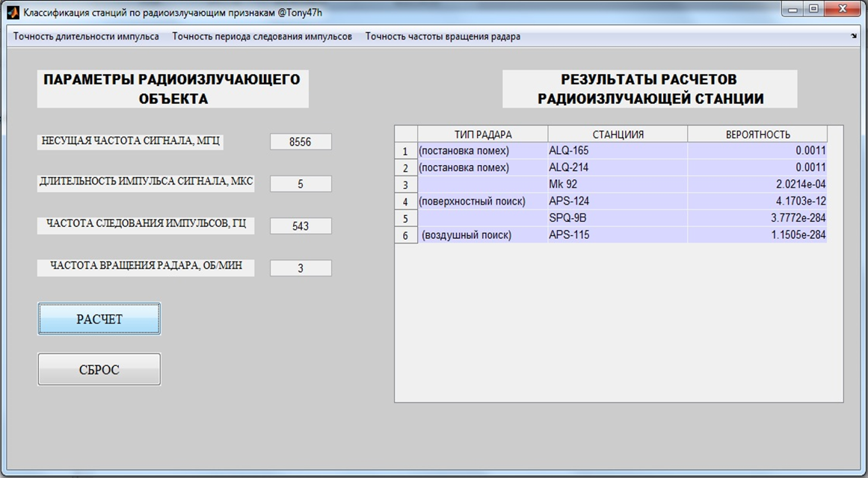
Task: Close the classification window
Action: [843, 10]
